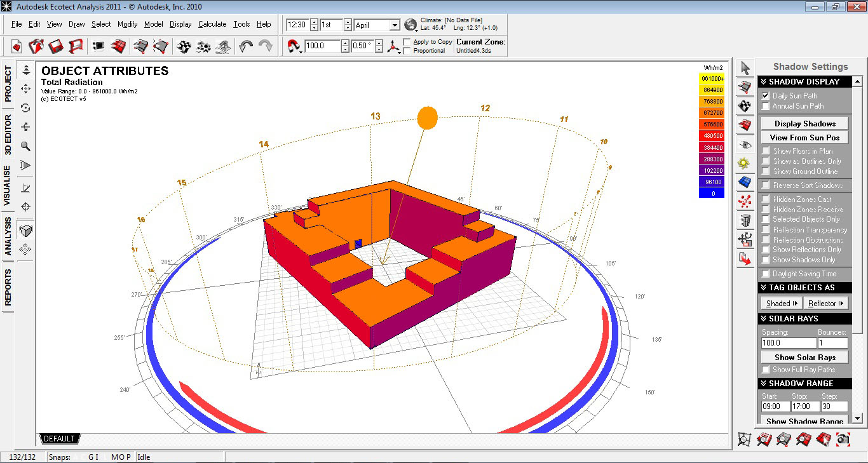Screen dimensions: 868x463
Task: Collapse the TAG OBJECTS AS section
Action: 804,288
